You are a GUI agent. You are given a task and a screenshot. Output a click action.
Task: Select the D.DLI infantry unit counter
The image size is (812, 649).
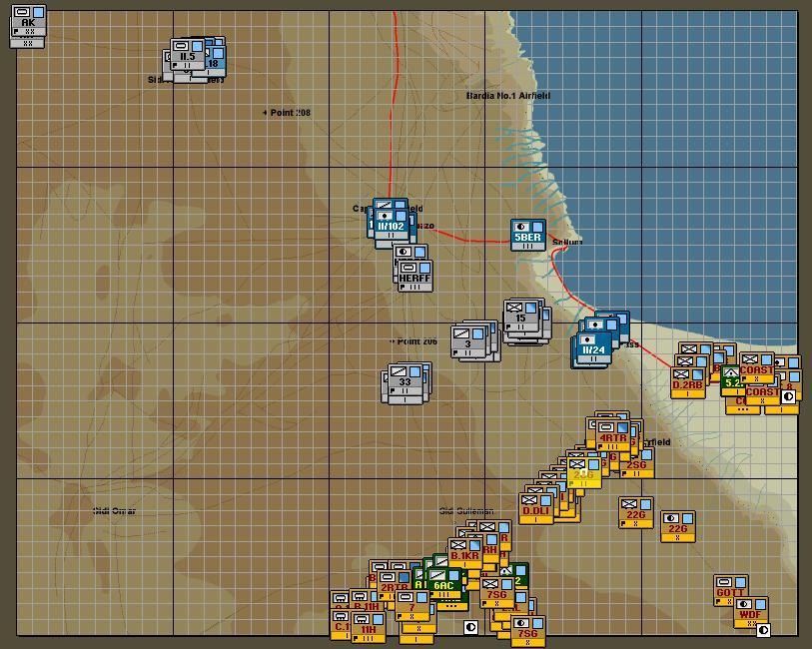tap(536, 509)
